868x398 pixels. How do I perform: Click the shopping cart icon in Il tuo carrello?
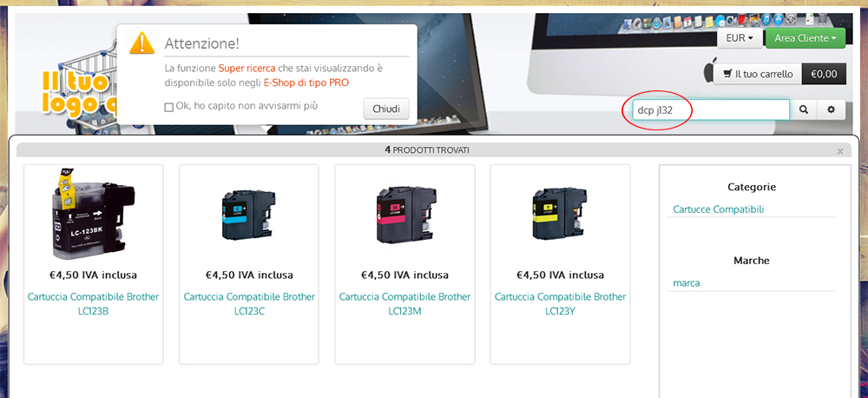727,74
